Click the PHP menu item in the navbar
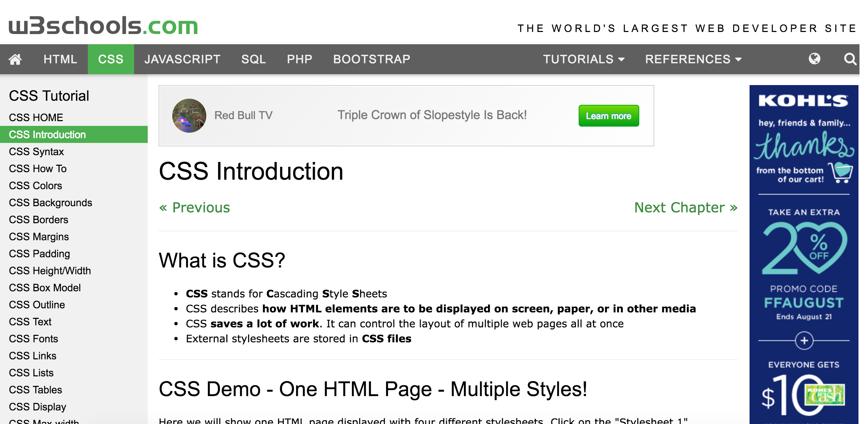The image size is (868, 424). tap(300, 59)
